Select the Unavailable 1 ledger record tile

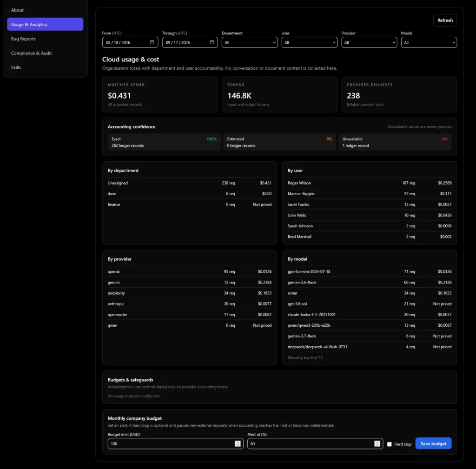tap(395, 142)
